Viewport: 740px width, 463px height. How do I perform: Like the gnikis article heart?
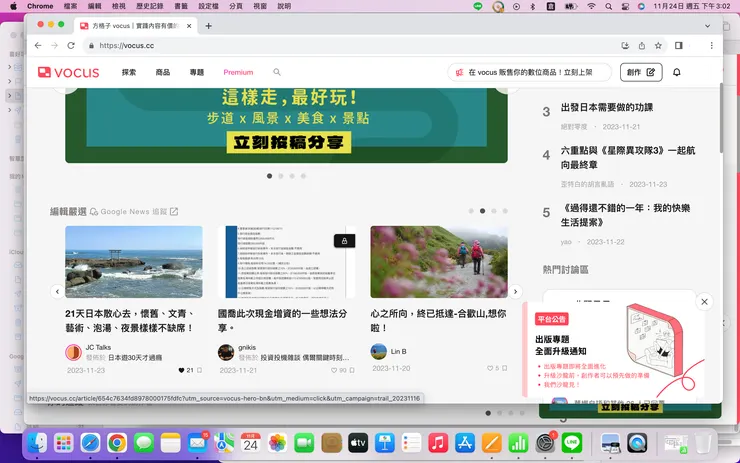click(x=334, y=370)
